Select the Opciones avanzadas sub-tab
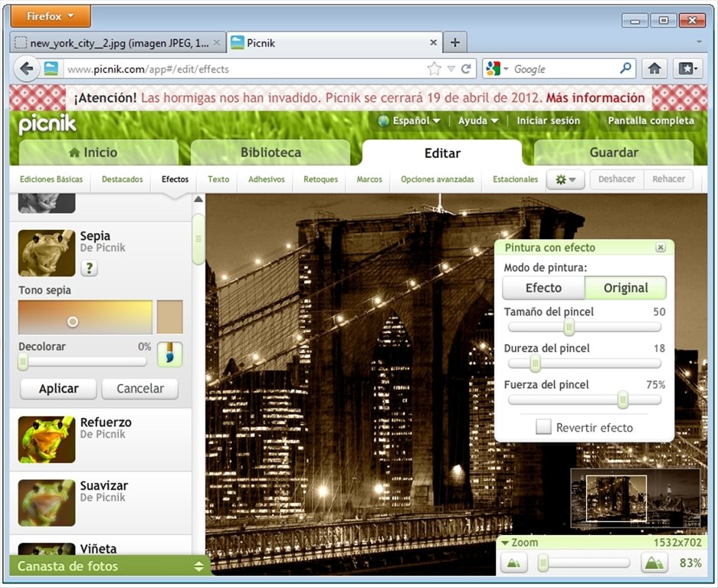The image size is (718, 588). point(438,179)
